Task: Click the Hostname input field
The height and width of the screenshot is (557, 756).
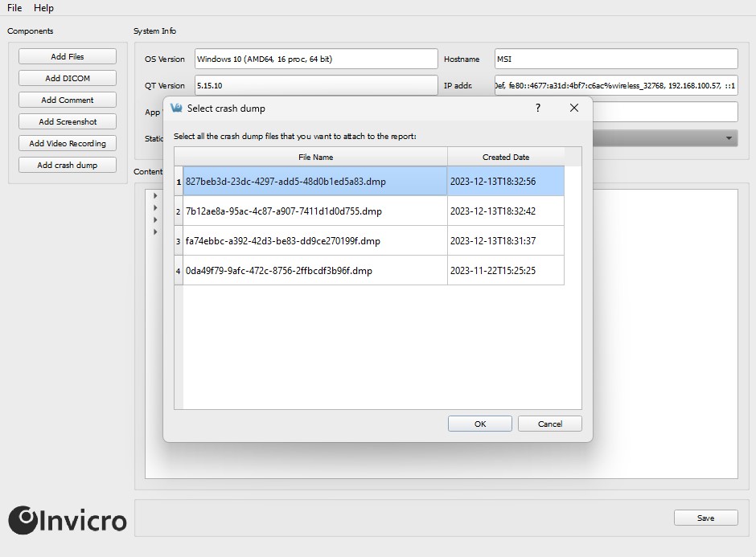Action: point(616,59)
